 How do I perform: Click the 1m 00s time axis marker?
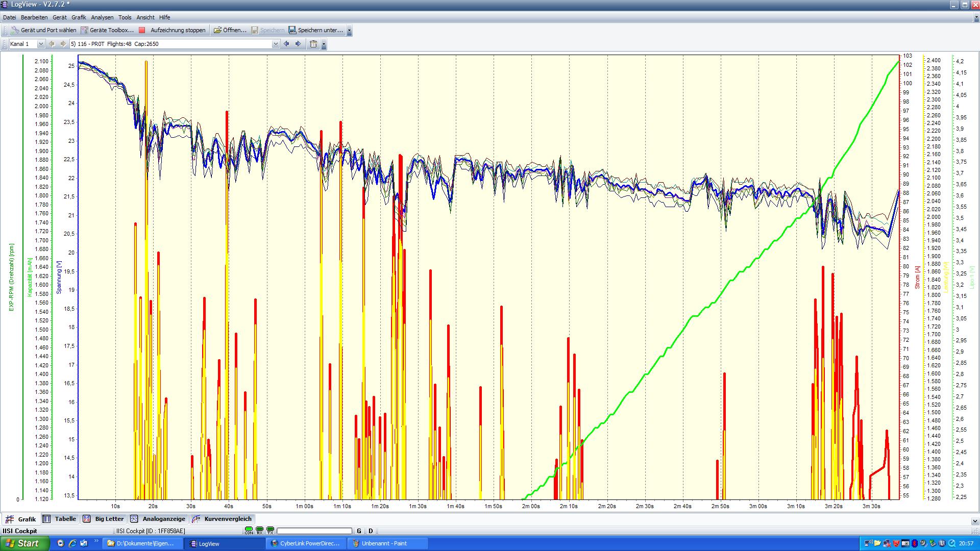(x=304, y=506)
